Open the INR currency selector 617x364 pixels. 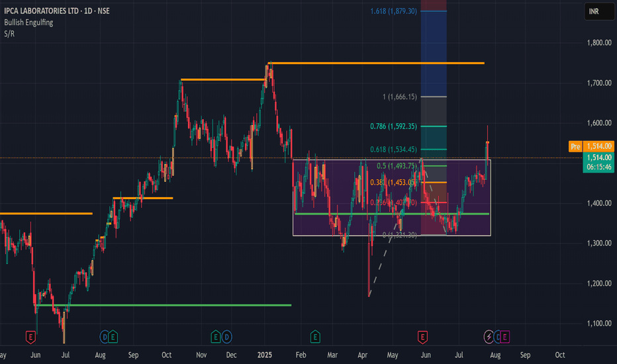coord(599,11)
